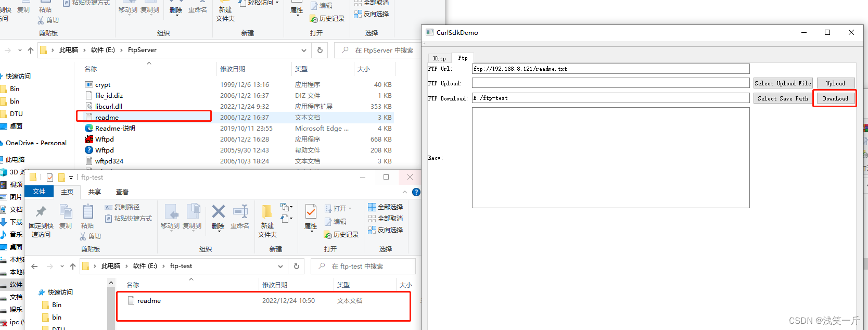Viewport: 868px width, 330px height.
Task: Refresh the ftp-test folder view
Action: click(x=297, y=266)
